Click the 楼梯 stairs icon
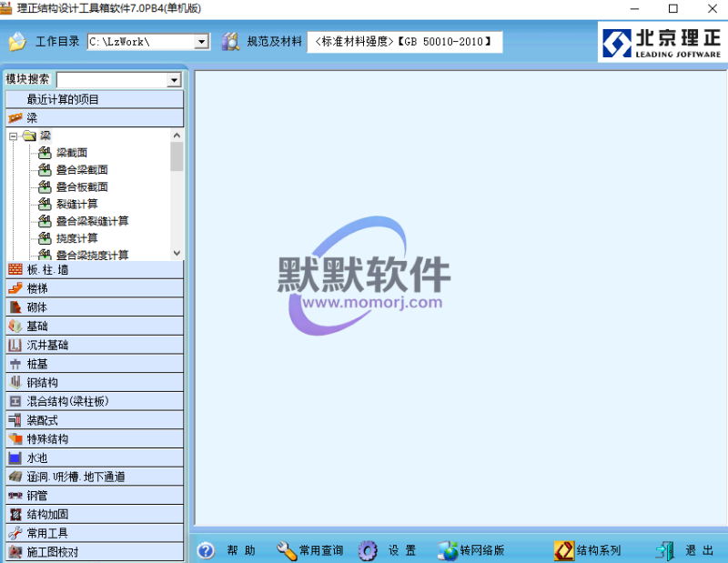Viewport: 728px width, 563px height. pyautogui.click(x=15, y=288)
